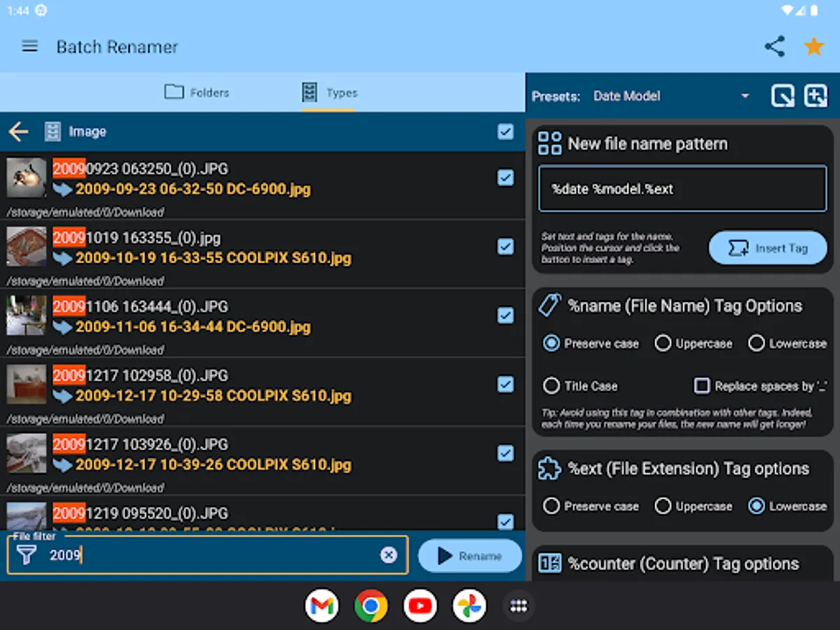This screenshot has width=840, height=630.
Task: Select Uppercase for %ext tag
Action: click(663, 506)
